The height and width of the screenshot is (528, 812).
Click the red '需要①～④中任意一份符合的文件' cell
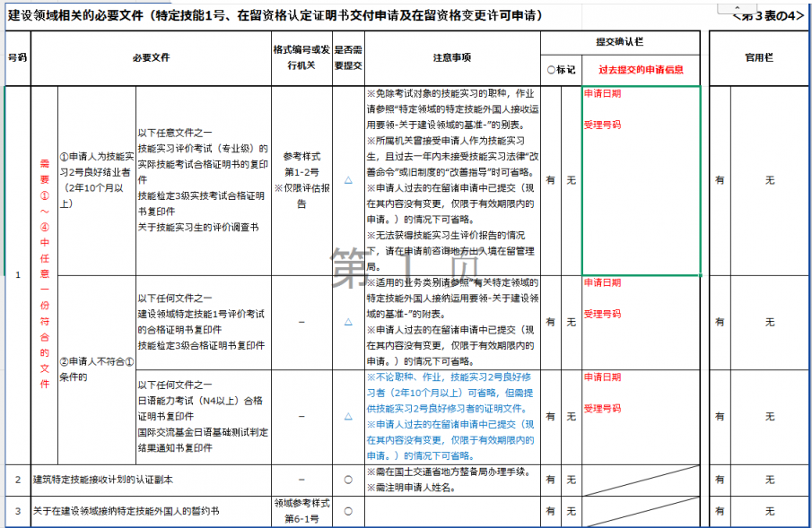45,273
